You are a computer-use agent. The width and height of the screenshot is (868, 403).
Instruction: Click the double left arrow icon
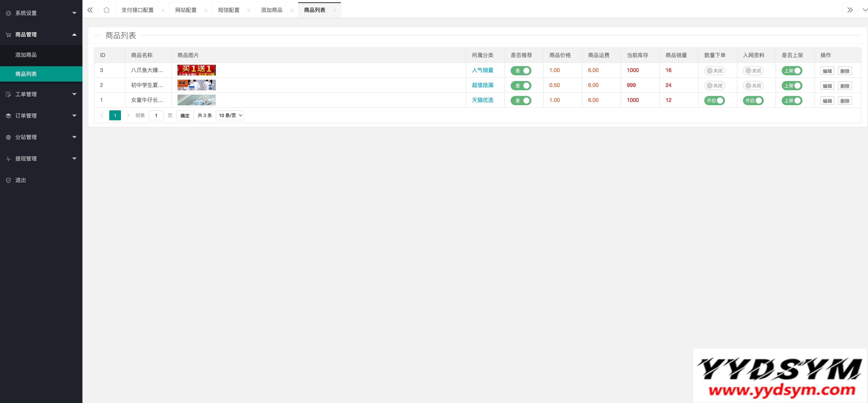pos(90,10)
